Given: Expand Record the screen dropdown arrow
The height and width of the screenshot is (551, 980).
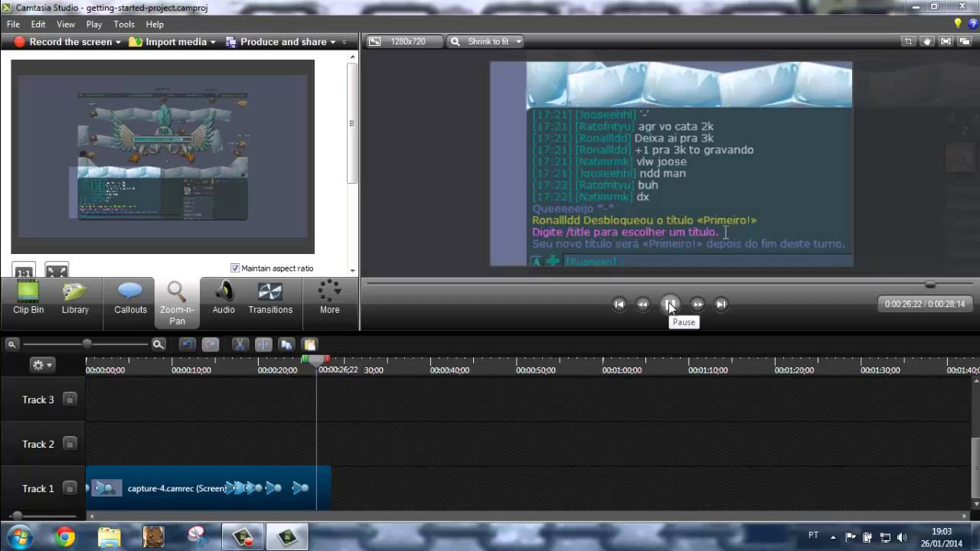Looking at the screenshot, I should click(118, 42).
